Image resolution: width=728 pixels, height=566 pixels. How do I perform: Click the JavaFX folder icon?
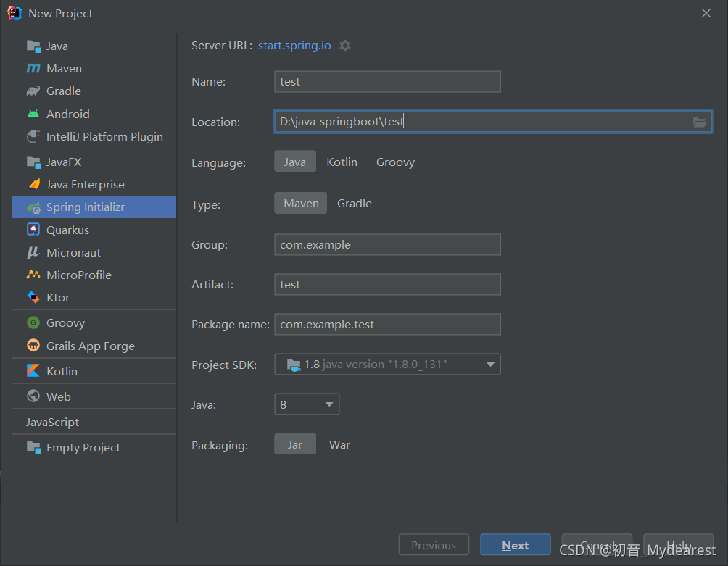click(33, 162)
